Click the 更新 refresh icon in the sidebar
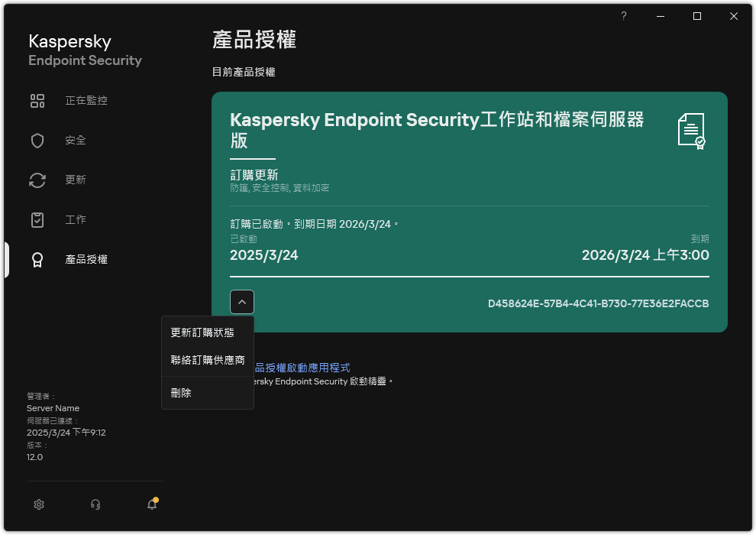Viewport: 756px width, 535px height. coord(37,180)
